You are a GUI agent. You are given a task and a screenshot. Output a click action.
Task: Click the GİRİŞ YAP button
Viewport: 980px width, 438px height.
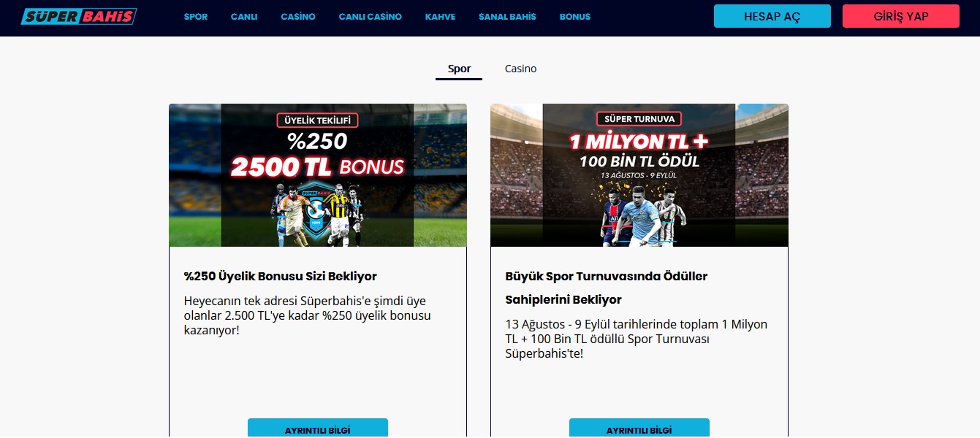(901, 16)
